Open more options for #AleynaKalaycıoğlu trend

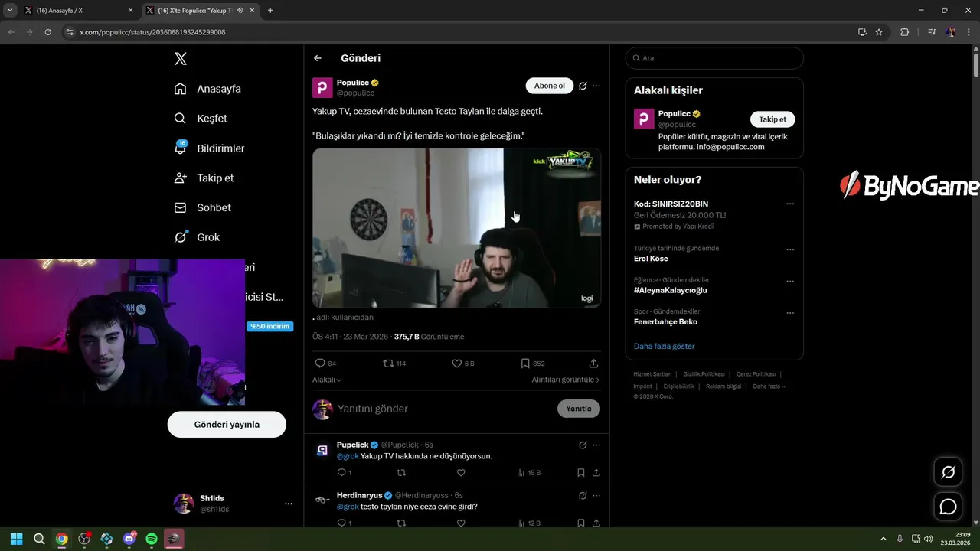coord(790,282)
